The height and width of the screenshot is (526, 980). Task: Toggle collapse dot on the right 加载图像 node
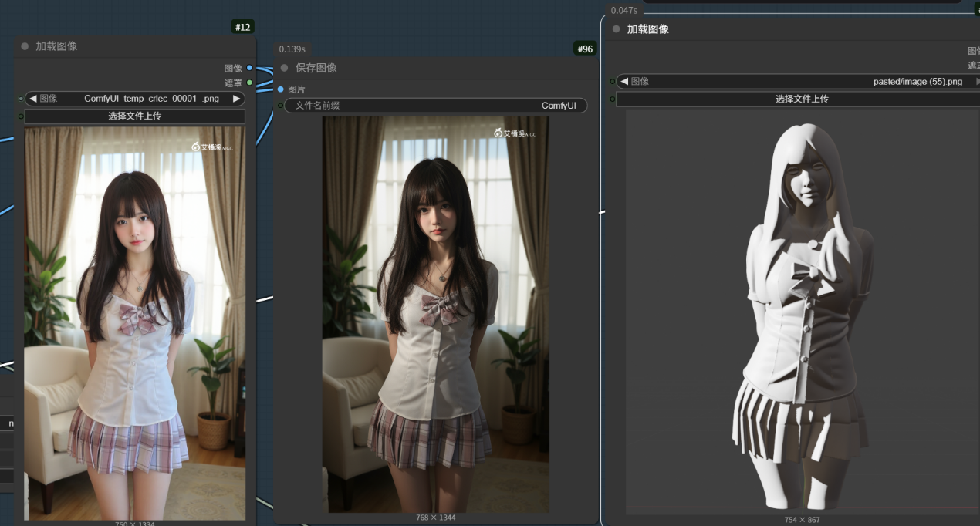616,29
